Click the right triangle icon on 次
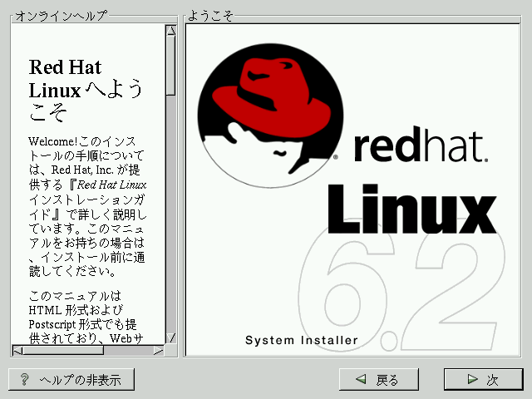This screenshot has height=399, width=532. (x=472, y=380)
